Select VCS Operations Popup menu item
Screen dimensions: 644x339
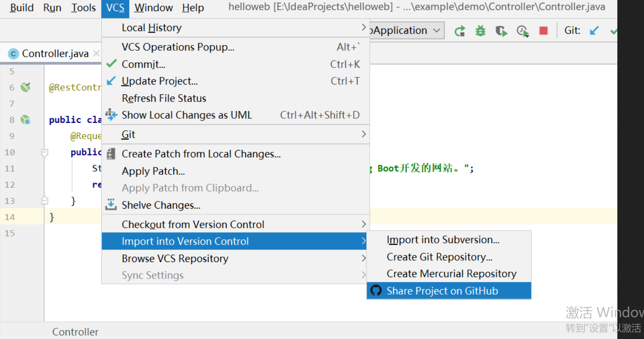pos(236,47)
